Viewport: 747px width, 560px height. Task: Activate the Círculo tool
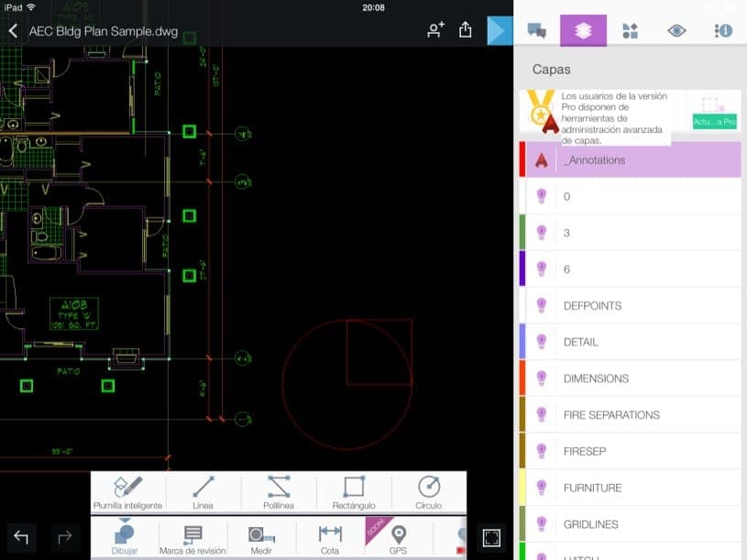tap(428, 492)
